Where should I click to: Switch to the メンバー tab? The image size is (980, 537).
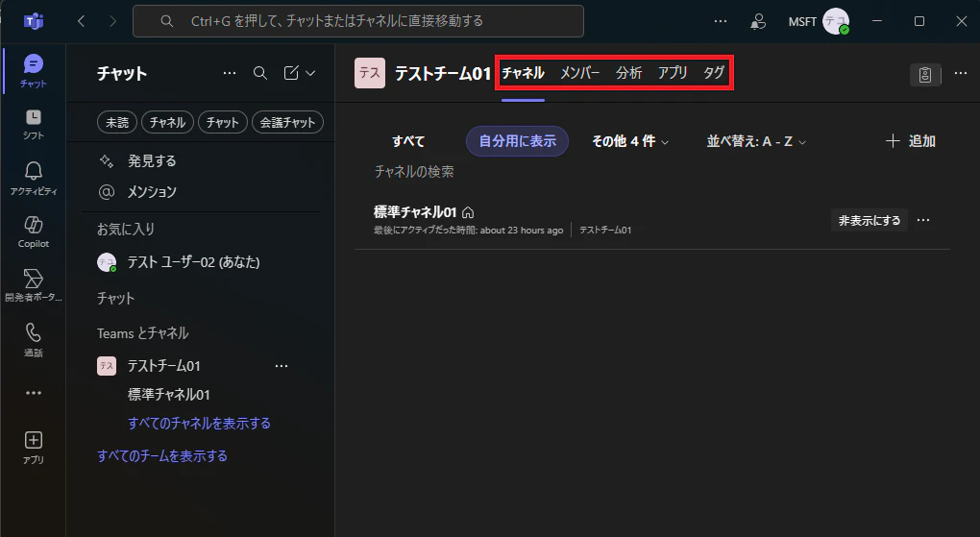pos(580,73)
